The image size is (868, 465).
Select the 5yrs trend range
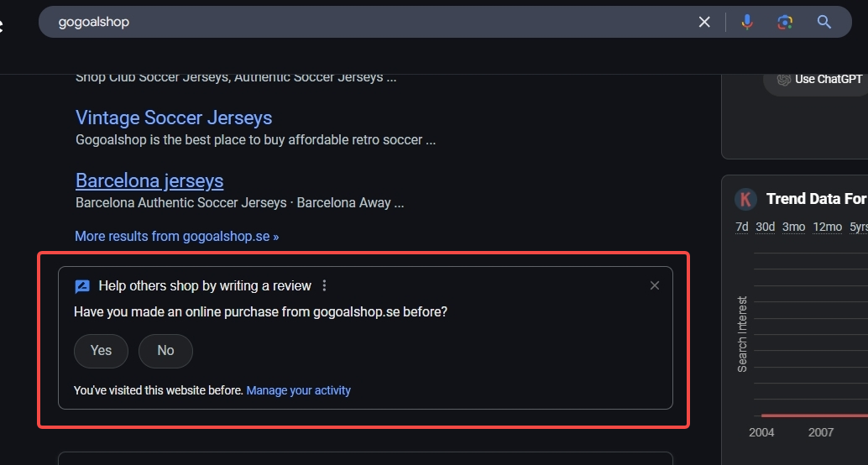point(859,227)
